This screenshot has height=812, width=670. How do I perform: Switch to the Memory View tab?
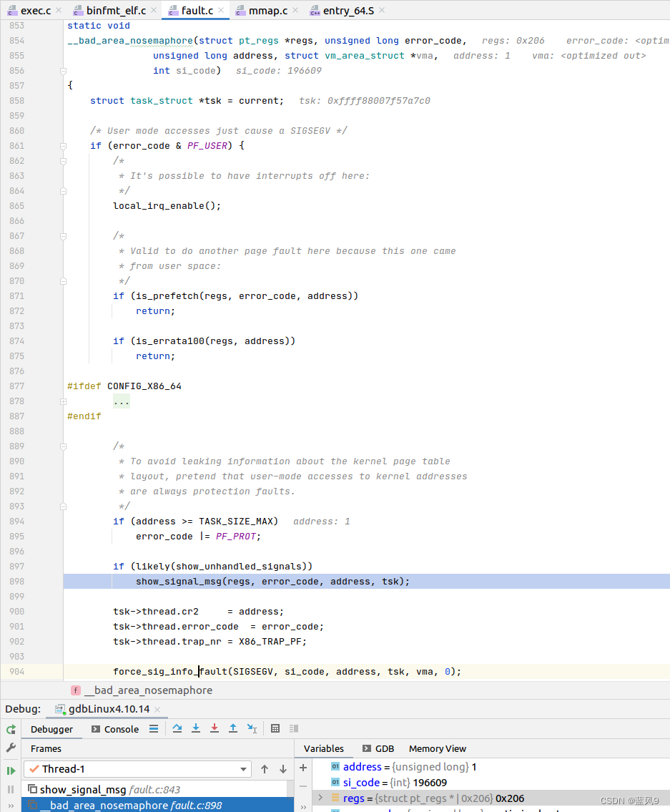pyautogui.click(x=438, y=749)
